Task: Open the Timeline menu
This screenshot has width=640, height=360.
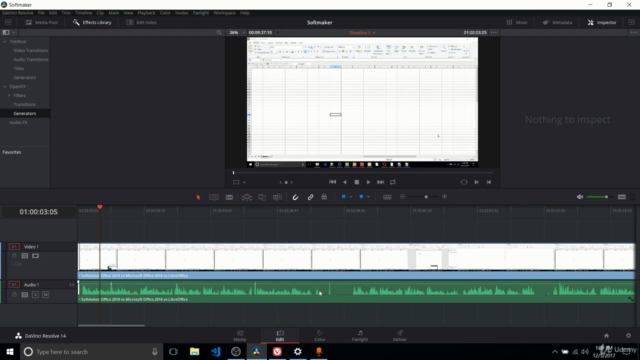Action: coord(83,13)
